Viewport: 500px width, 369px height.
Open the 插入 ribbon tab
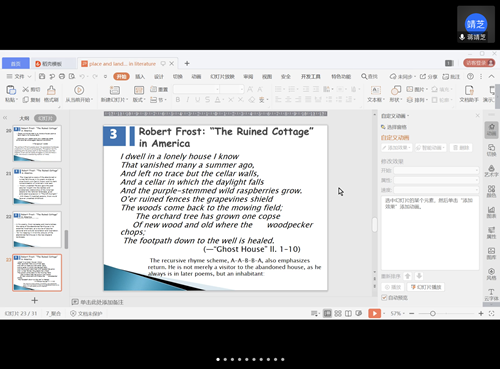tap(140, 77)
